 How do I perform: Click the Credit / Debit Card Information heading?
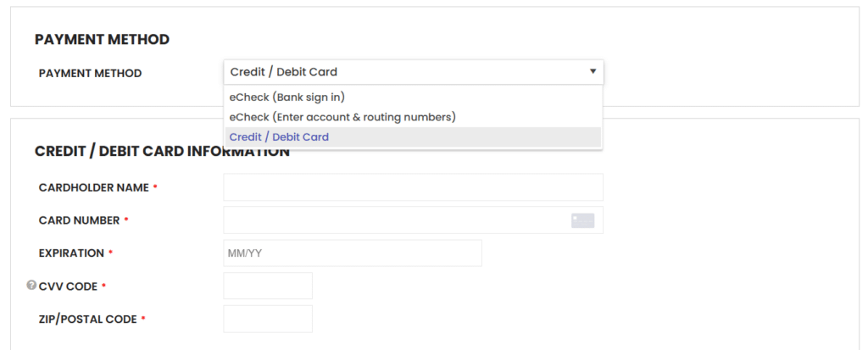click(162, 151)
